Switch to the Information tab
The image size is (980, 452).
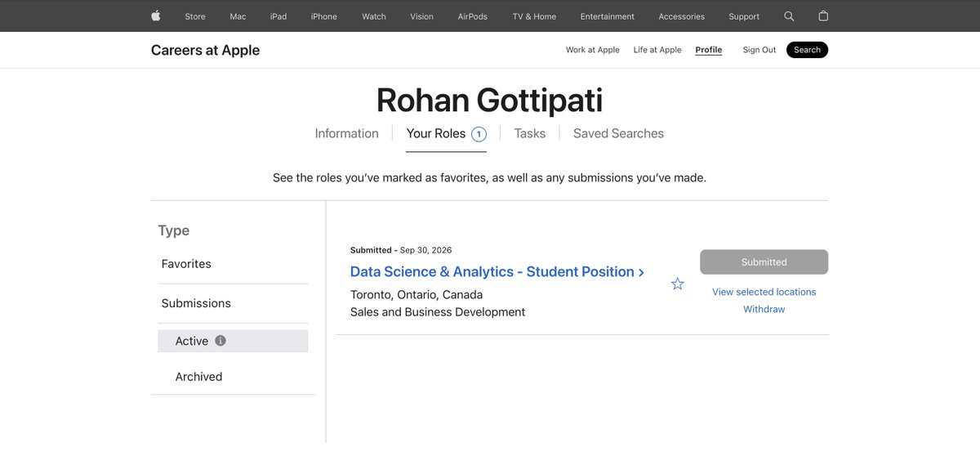point(347,133)
